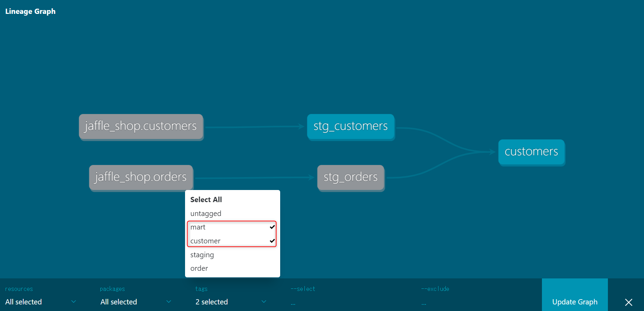Check the untagged tag option
The image size is (644, 311).
point(233,214)
